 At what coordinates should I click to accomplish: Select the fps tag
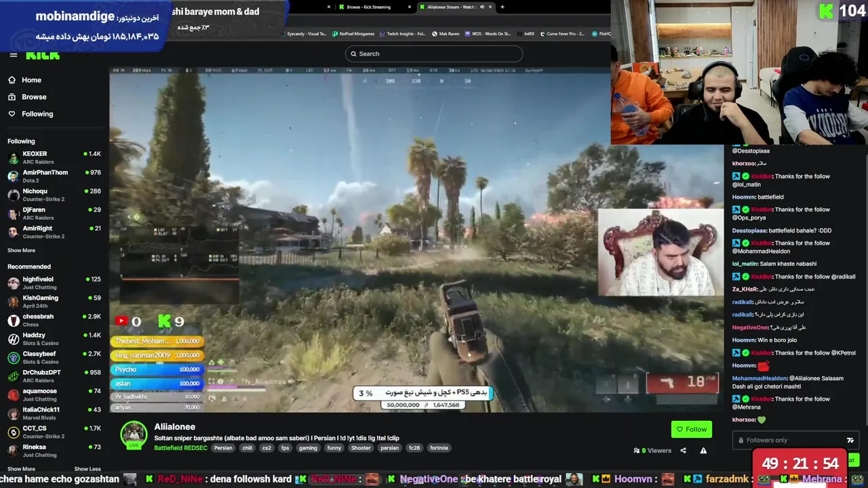285,448
